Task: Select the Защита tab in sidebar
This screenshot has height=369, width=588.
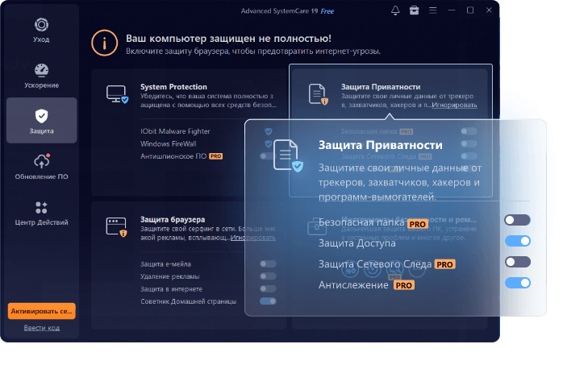Action: (x=42, y=120)
